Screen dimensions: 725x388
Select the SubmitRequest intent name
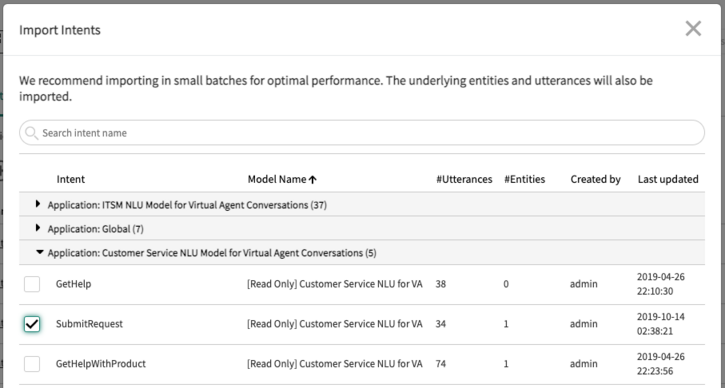pos(89,324)
